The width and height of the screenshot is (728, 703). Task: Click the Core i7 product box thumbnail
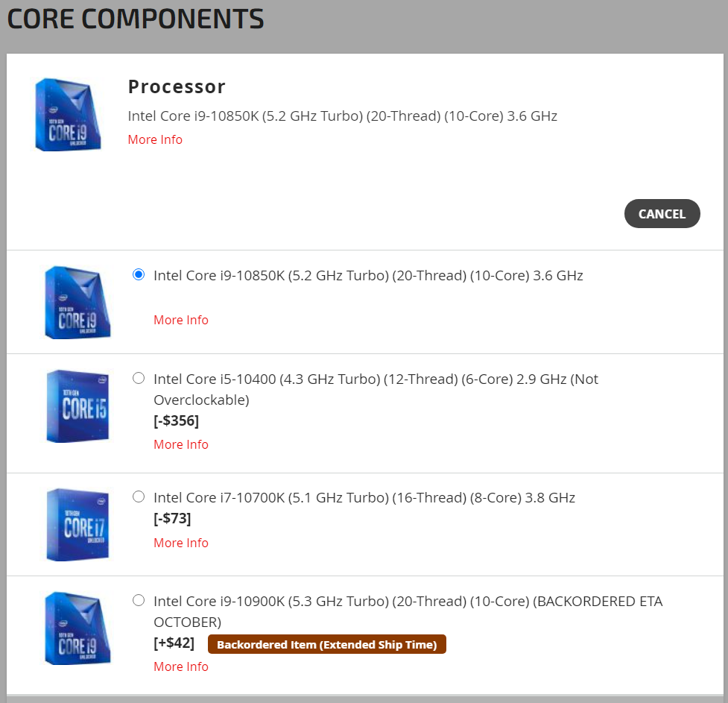click(77, 524)
